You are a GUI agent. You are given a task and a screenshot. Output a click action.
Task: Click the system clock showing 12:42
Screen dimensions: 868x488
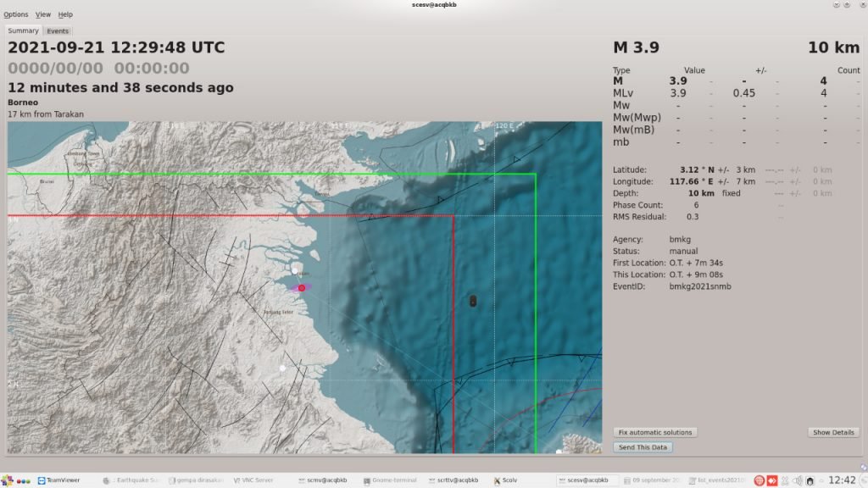click(842, 480)
